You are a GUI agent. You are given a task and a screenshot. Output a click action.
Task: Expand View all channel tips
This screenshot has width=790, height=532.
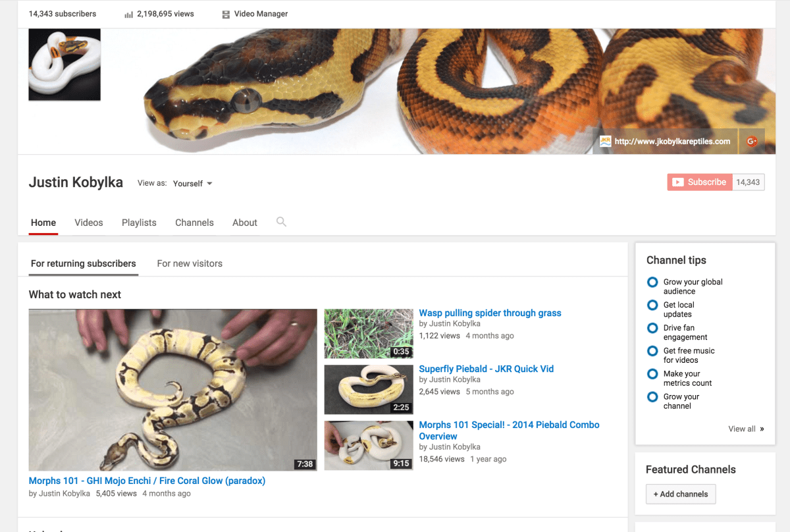746,429
